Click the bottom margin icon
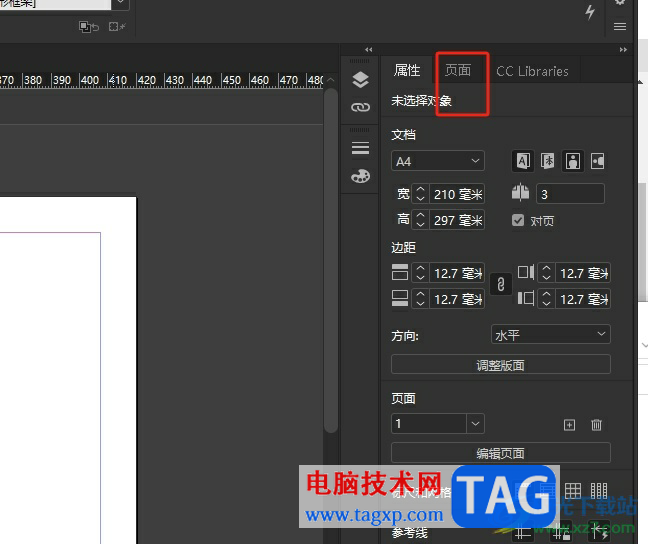Viewport: 648px width, 544px height. coord(400,298)
